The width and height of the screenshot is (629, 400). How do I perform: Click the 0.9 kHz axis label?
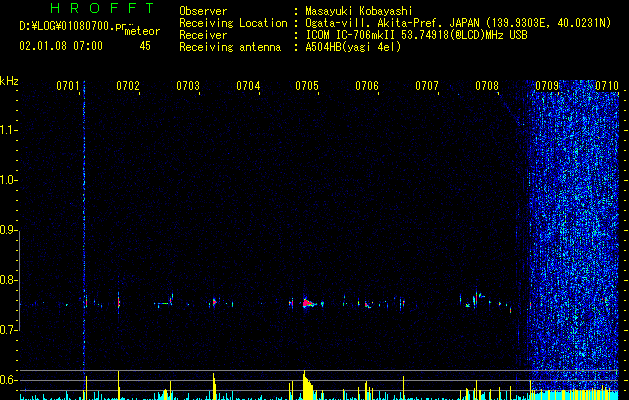tap(8, 230)
